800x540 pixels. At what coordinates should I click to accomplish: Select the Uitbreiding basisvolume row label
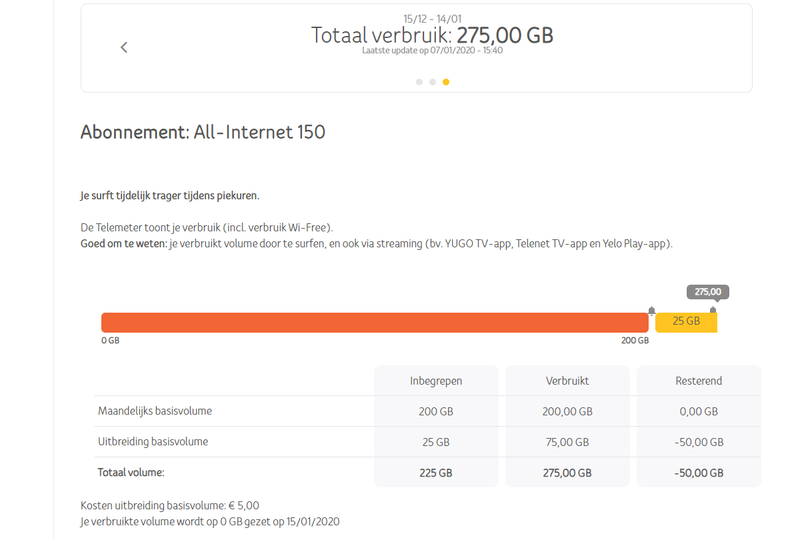(x=153, y=441)
